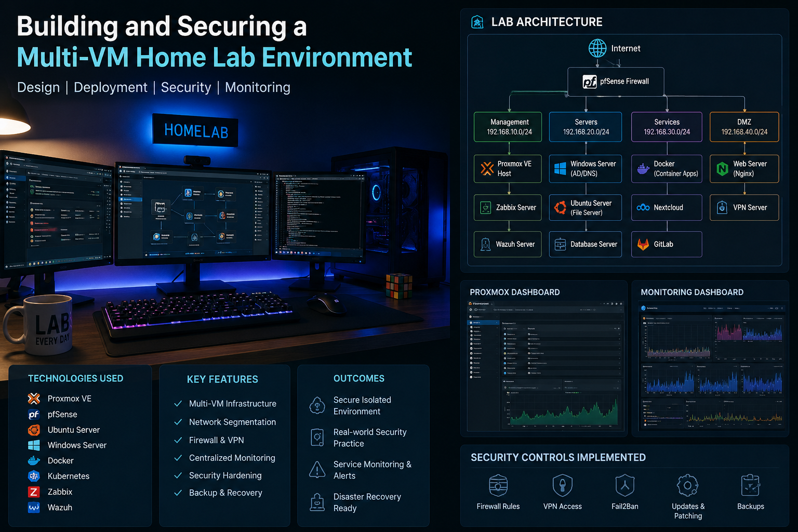The image size is (798, 532).
Task: Click 'Security' in the subtitle line
Action: (186, 87)
